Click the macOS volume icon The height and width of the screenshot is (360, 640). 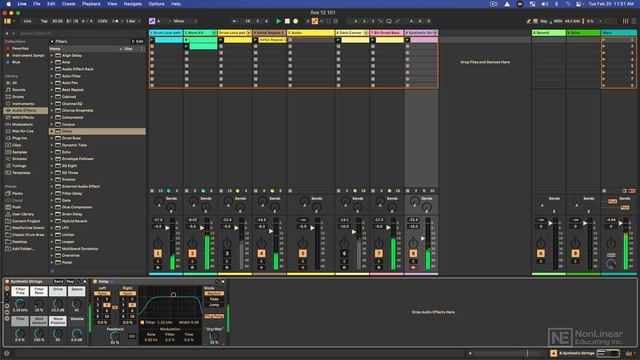pyautogui.click(x=544, y=4)
